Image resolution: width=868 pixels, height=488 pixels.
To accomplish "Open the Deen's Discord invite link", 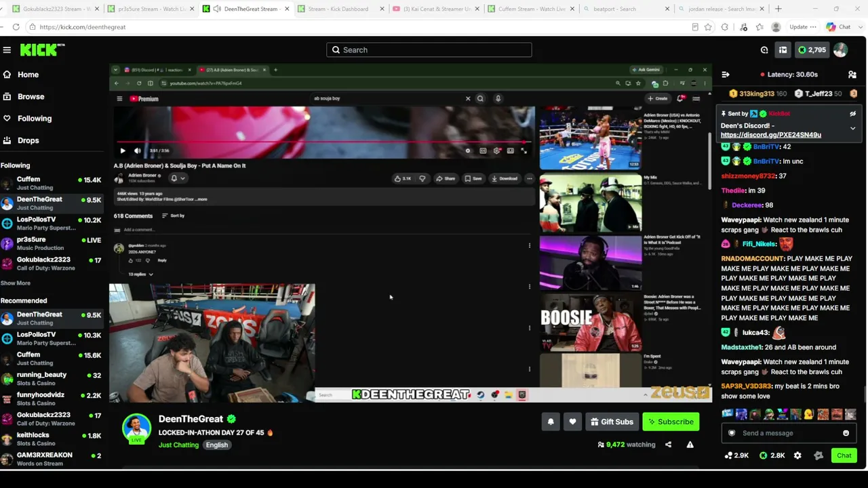I will [771, 135].
